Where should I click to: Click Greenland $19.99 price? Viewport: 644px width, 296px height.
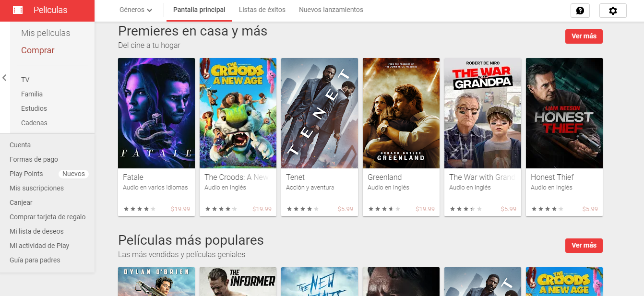pyautogui.click(x=425, y=209)
